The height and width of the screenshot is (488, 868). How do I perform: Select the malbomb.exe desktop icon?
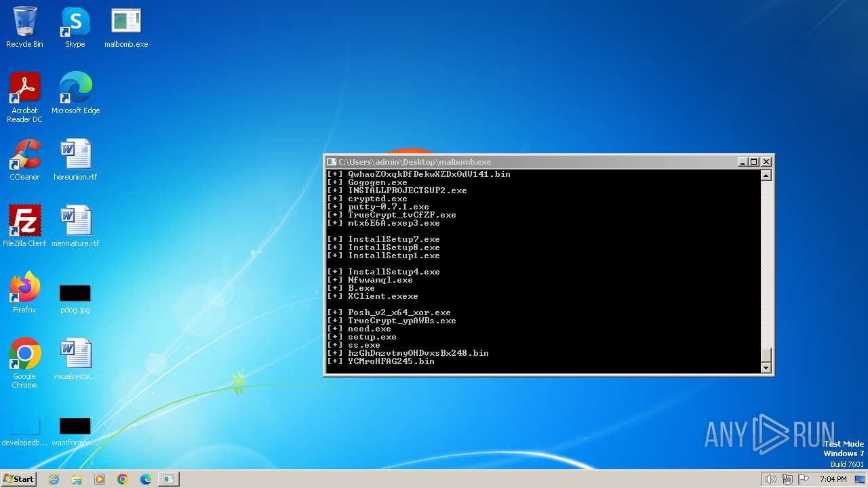click(126, 27)
